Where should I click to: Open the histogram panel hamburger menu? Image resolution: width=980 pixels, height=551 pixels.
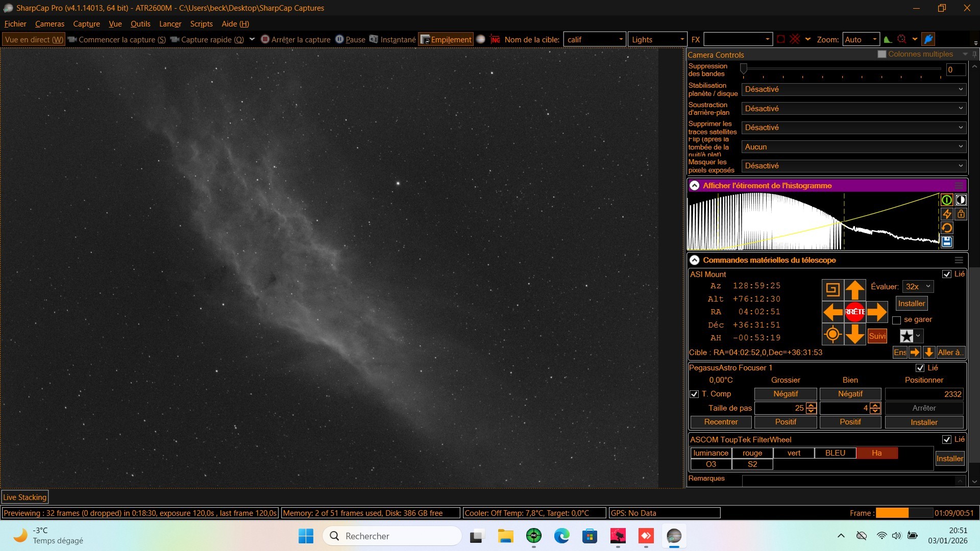(959, 186)
